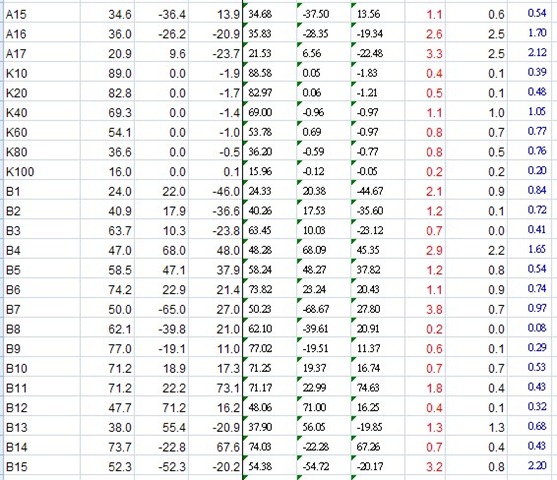Select the B15 row label
Screen dimensions: 557x480
pyautogui.click(x=42, y=466)
